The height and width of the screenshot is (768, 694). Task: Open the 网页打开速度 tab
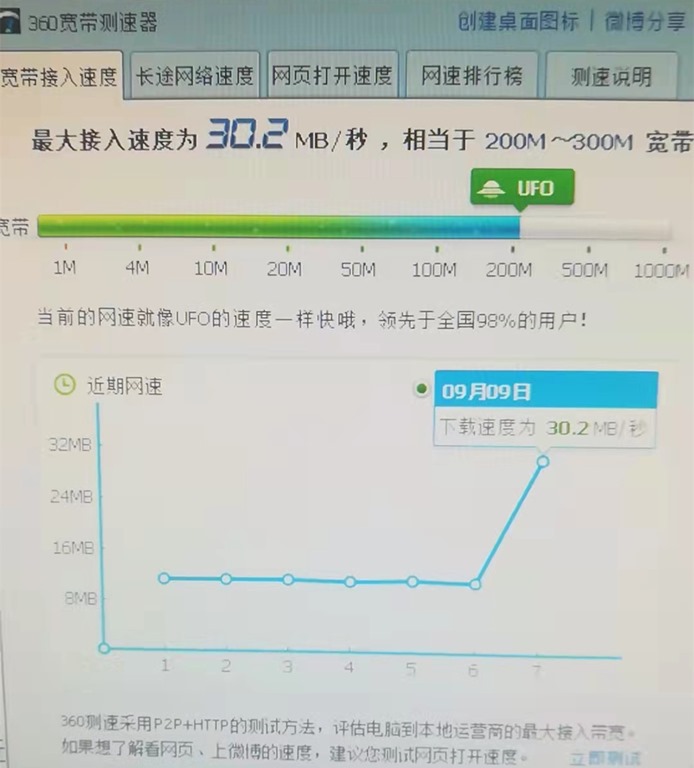pyautogui.click(x=333, y=76)
